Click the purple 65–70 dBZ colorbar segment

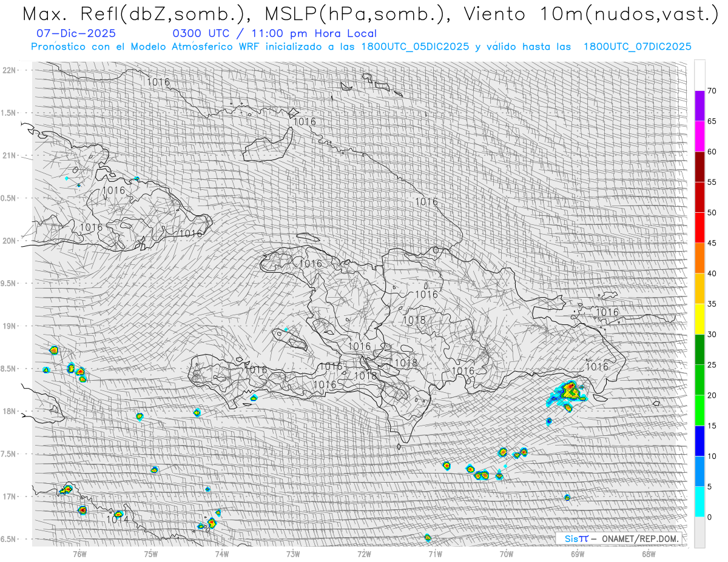(699, 106)
